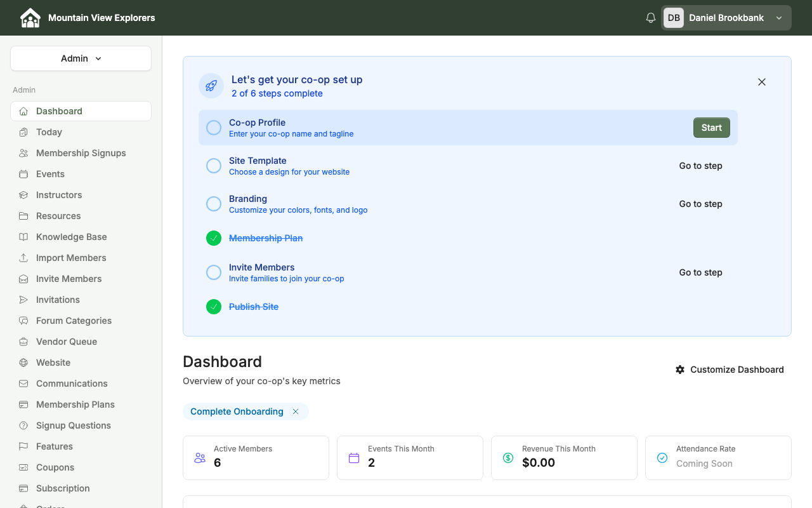Click the Dashboard home icon in sidebar

pos(23,111)
